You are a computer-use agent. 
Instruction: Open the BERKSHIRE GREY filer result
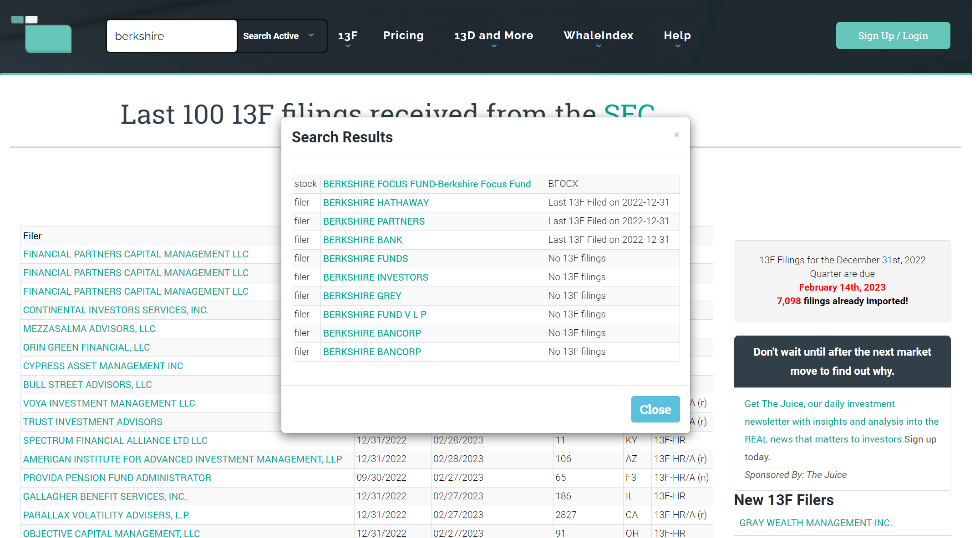(362, 296)
